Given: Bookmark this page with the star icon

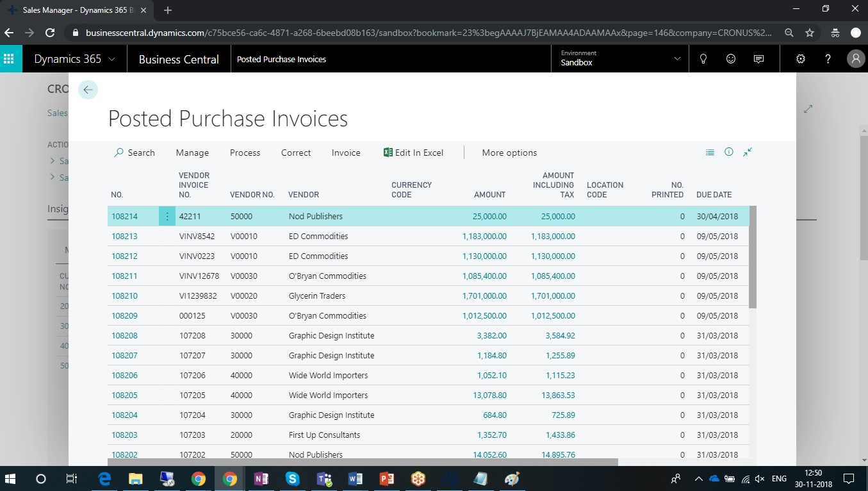Looking at the screenshot, I should (810, 33).
